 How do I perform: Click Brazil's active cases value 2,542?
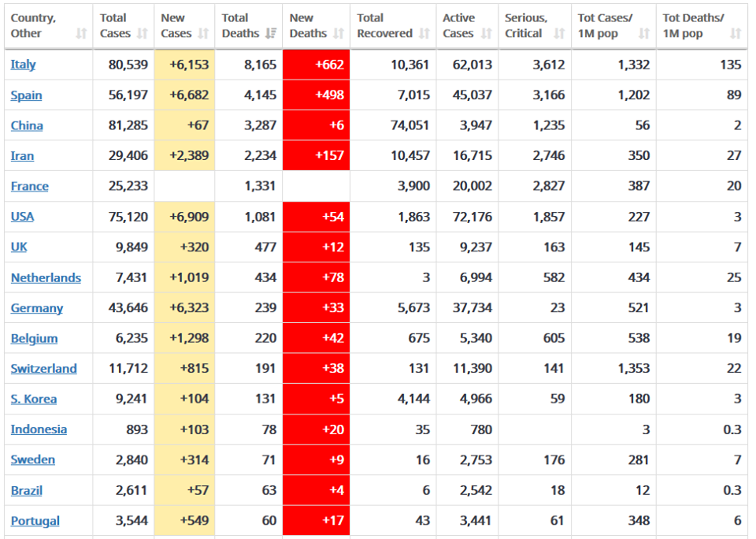pos(476,491)
